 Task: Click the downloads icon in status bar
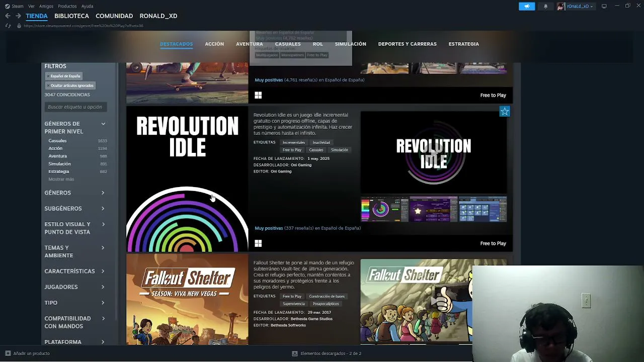click(x=295, y=353)
